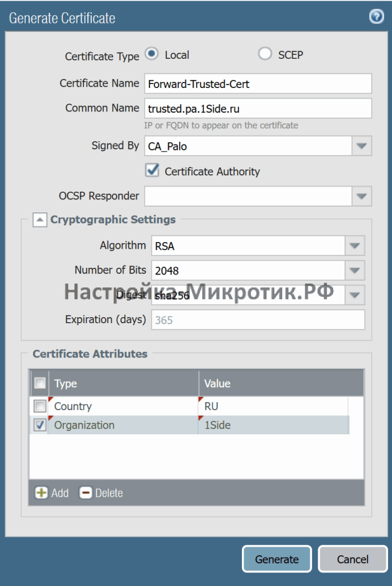Open the help icon in dialog title bar
This screenshot has width=392, height=586.
(376, 17)
